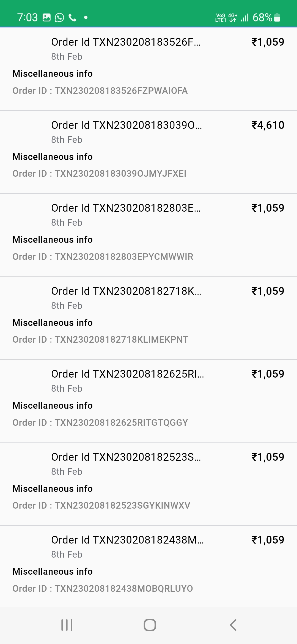The width and height of the screenshot is (297, 644).
Task: Open the recent apps navigation icon
Action: pos(67,625)
